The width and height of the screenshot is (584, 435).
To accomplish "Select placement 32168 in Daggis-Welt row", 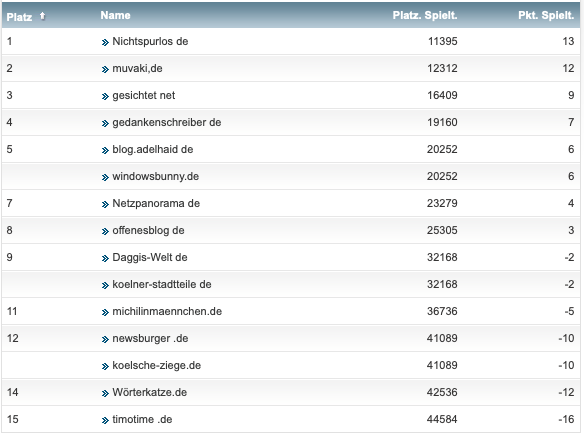I will [x=442, y=257].
